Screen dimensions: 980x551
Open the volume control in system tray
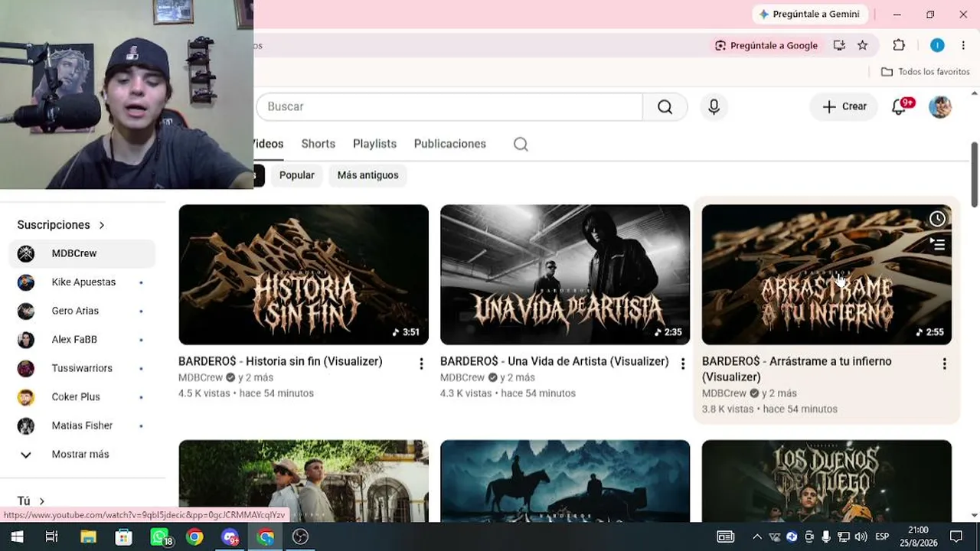(861, 537)
